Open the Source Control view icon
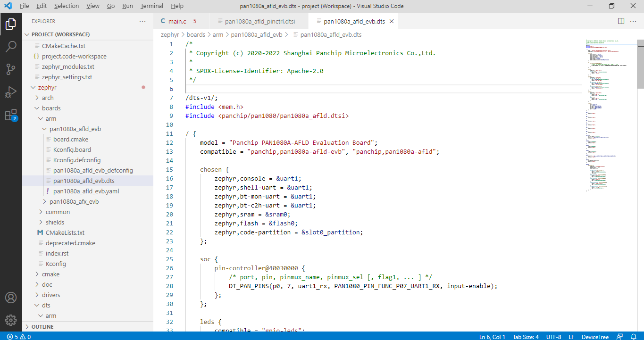This screenshot has width=644, height=340. click(x=11, y=69)
